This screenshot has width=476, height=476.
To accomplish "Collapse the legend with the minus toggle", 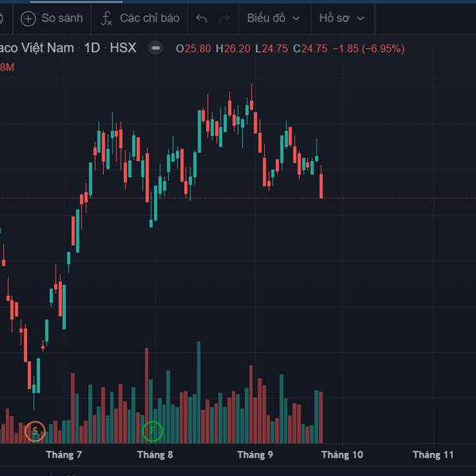I will 155,48.
